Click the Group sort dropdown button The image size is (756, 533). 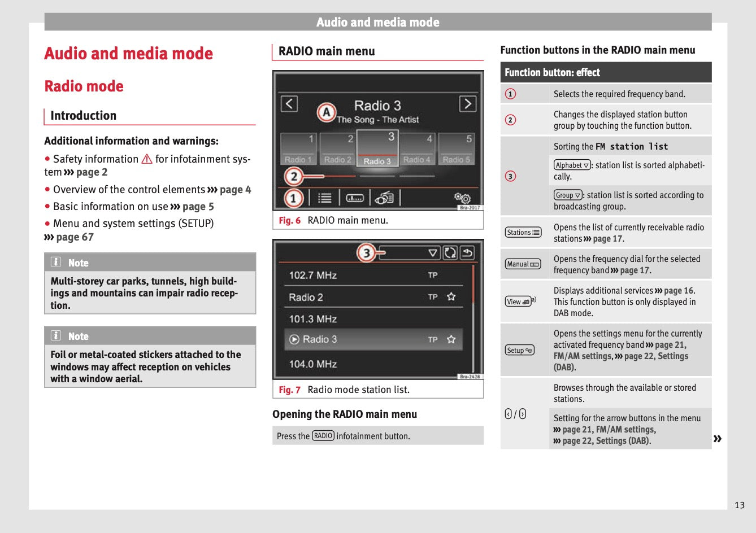tap(567, 195)
